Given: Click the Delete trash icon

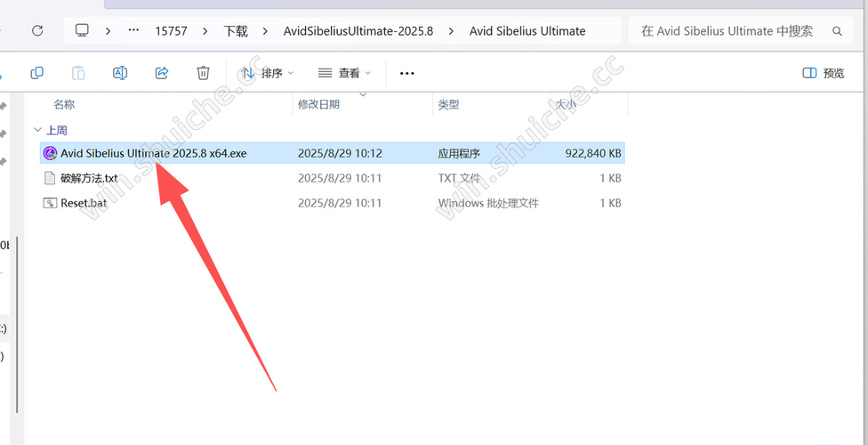Looking at the screenshot, I should pyautogui.click(x=203, y=73).
